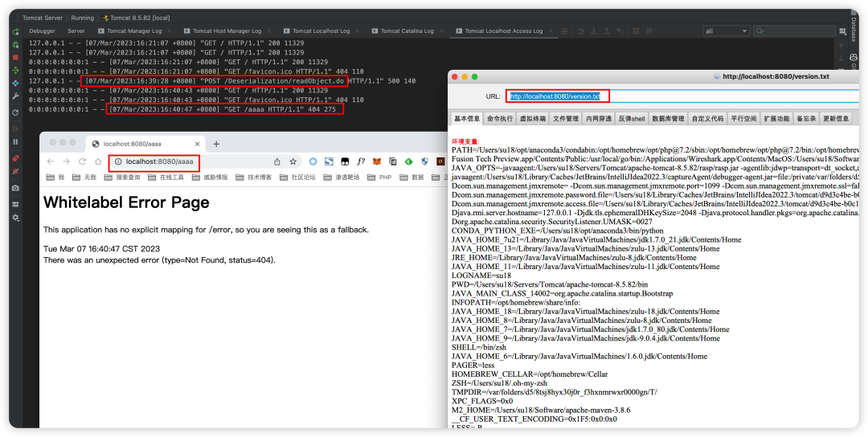Click the log line containing POST /Deserialization/readObject.do

pyautogui.click(x=222, y=81)
